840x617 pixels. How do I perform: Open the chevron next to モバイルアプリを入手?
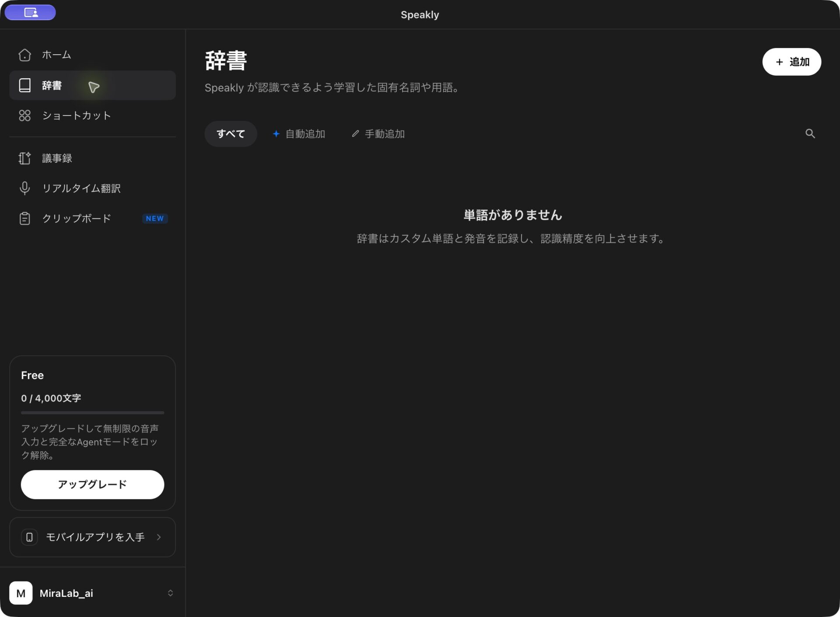[x=159, y=537]
